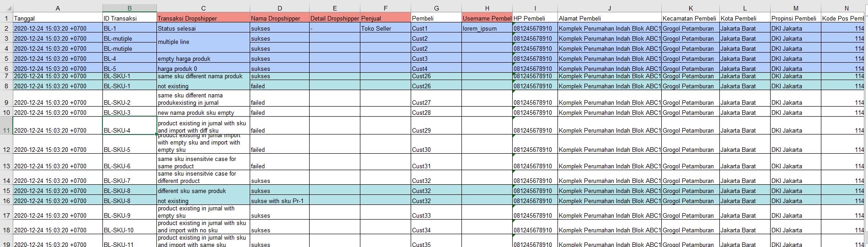868x247 pixels.
Task: Select the column N header
Action: pyautogui.click(x=846, y=8)
